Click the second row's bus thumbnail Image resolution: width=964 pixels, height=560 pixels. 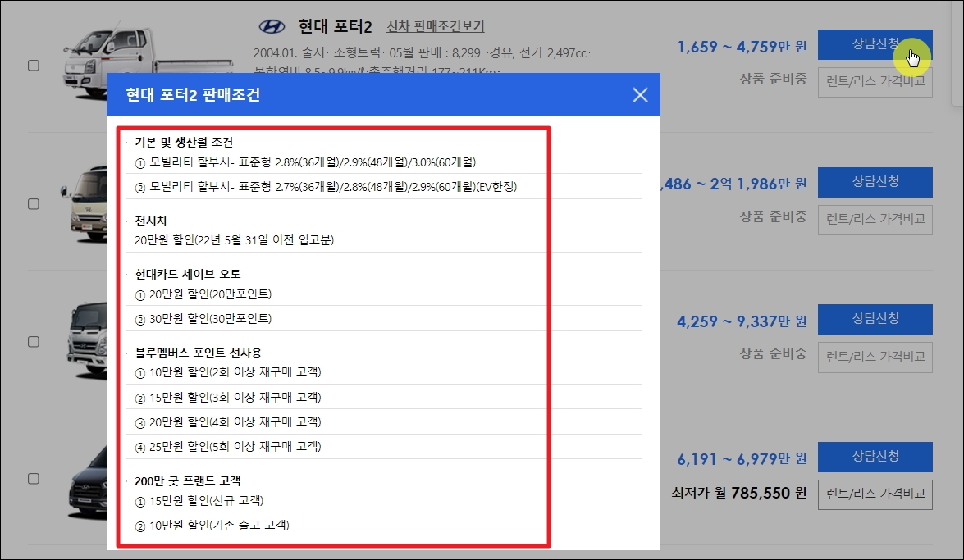click(85, 205)
